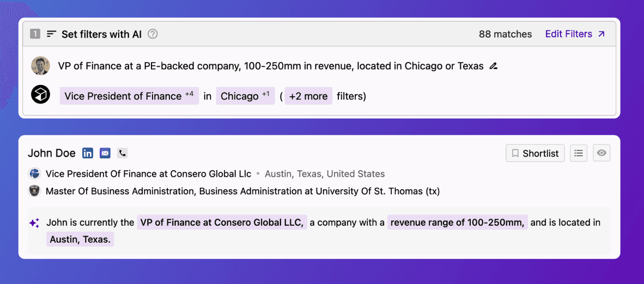Screen dimensions: 644x284
Task: Open the list icon button next to Shortlist
Action: pos(579,153)
